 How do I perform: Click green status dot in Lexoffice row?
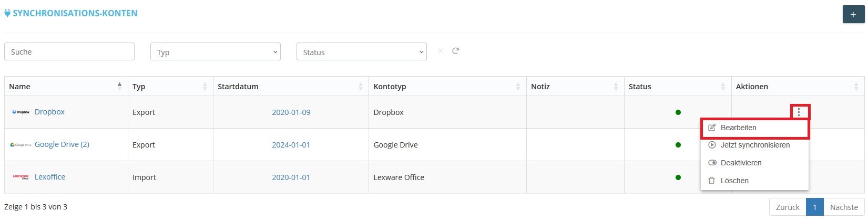(x=678, y=177)
